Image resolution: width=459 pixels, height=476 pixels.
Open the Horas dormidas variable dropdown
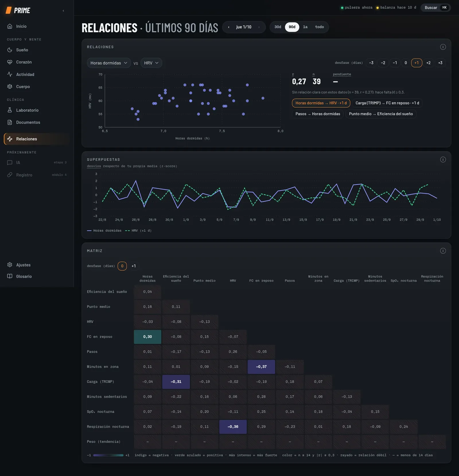tap(109, 63)
